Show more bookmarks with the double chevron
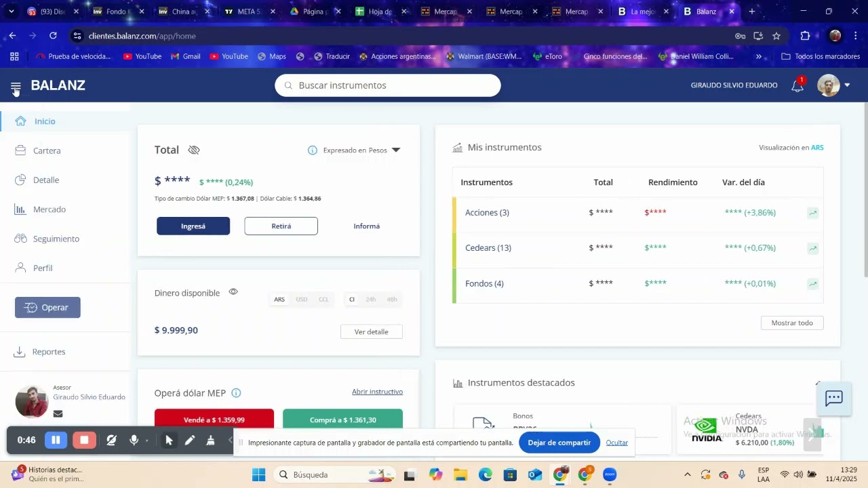Viewport: 868px width, 488px height. (759, 56)
